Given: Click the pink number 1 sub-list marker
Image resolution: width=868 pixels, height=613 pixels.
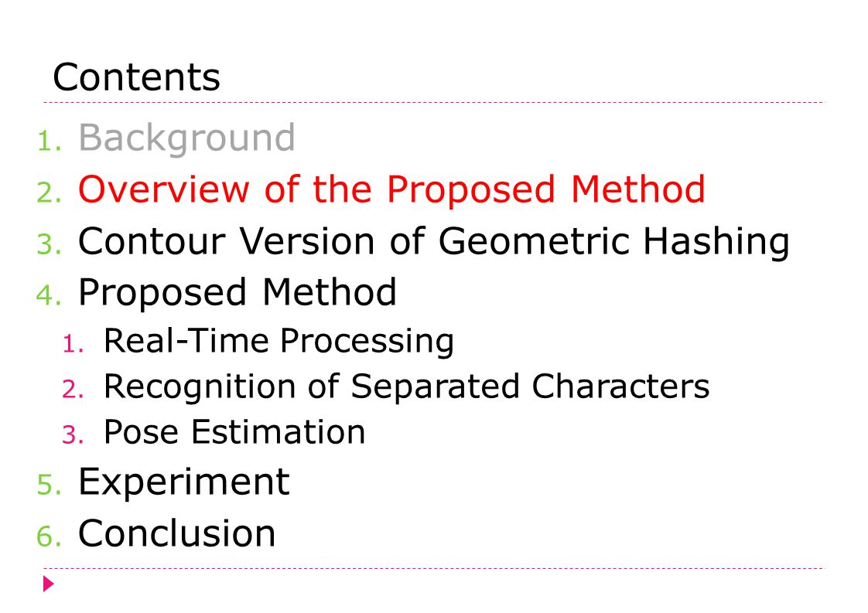Looking at the screenshot, I should [73, 344].
